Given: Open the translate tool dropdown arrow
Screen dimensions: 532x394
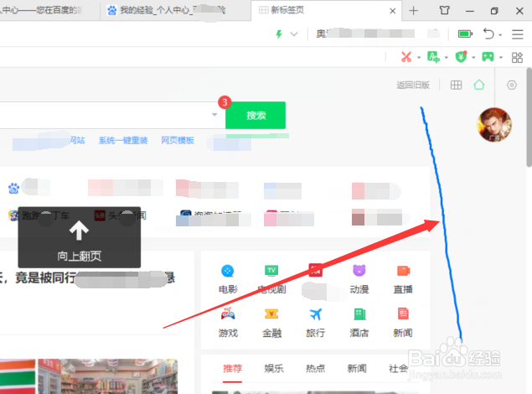Looking at the screenshot, I should tap(447, 57).
